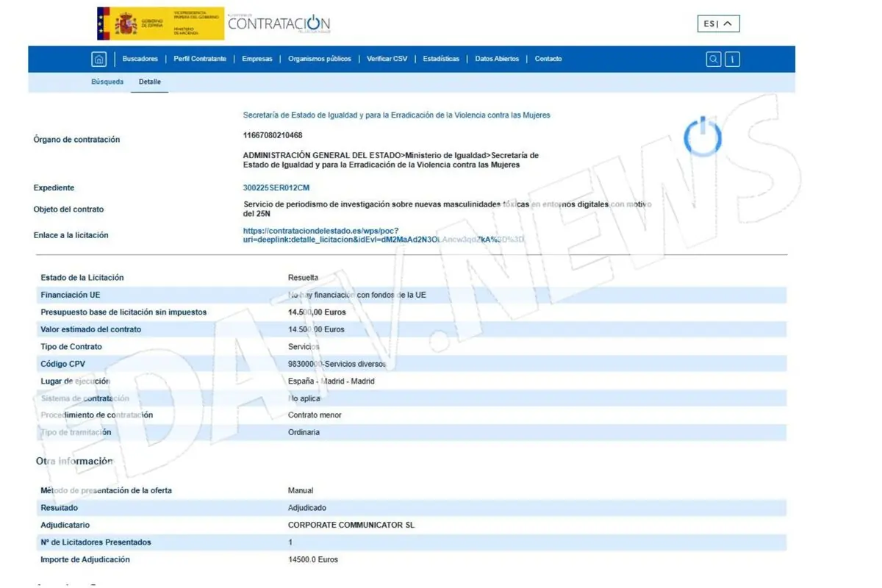The height and width of the screenshot is (588, 882).
Task: Navigate to the Empresas section
Action: 257,59
